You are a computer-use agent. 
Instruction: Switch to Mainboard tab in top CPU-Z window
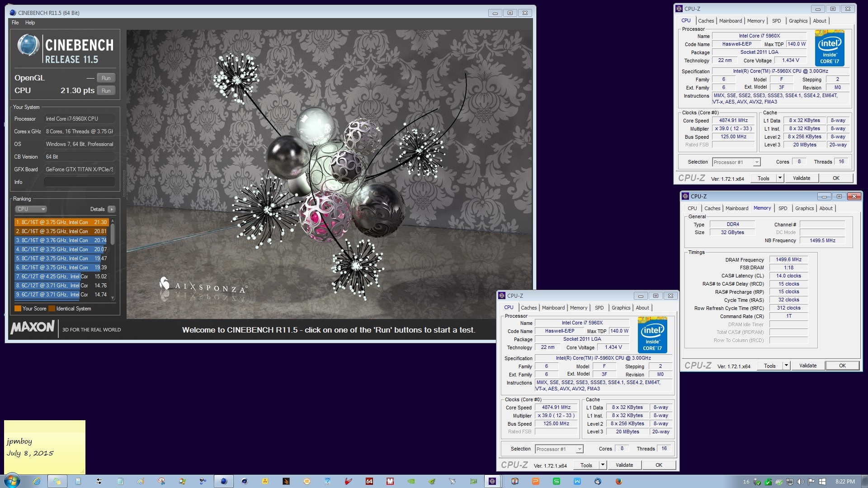[x=731, y=21]
